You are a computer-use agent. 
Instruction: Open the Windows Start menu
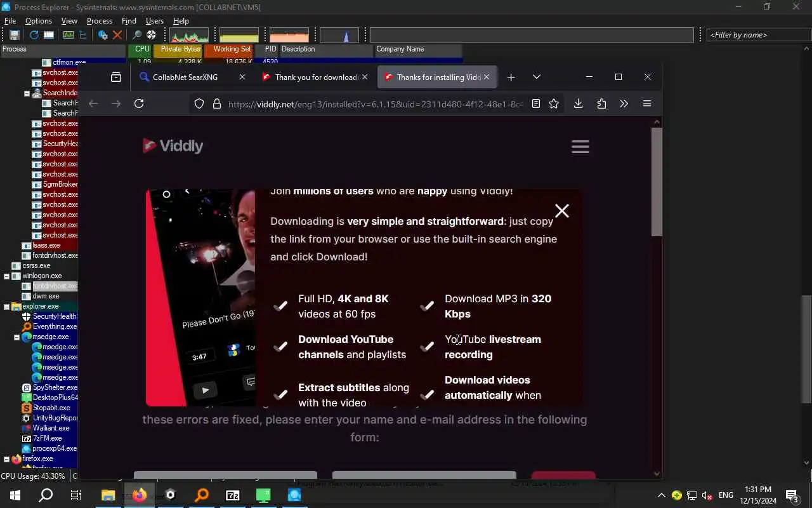coord(15,495)
